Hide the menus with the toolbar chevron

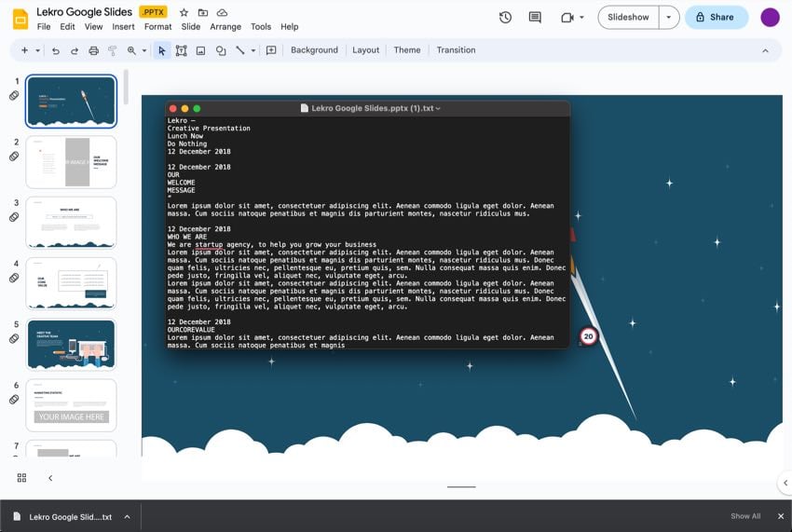[766, 50]
